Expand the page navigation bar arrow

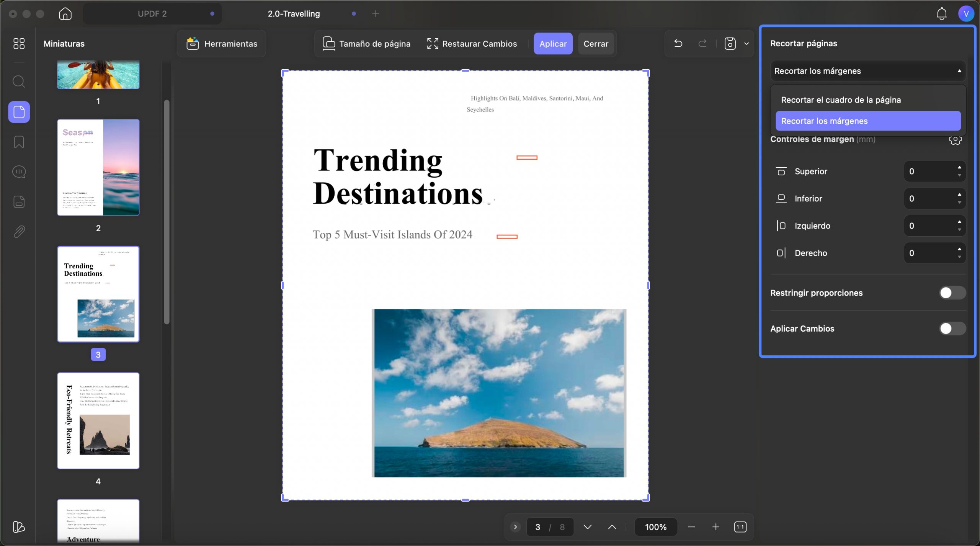515,527
